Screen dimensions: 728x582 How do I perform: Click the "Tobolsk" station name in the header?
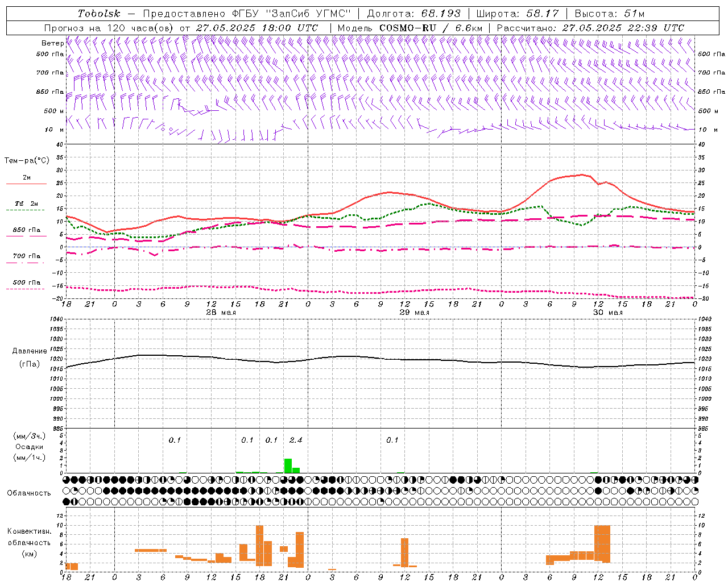[100, 14]
